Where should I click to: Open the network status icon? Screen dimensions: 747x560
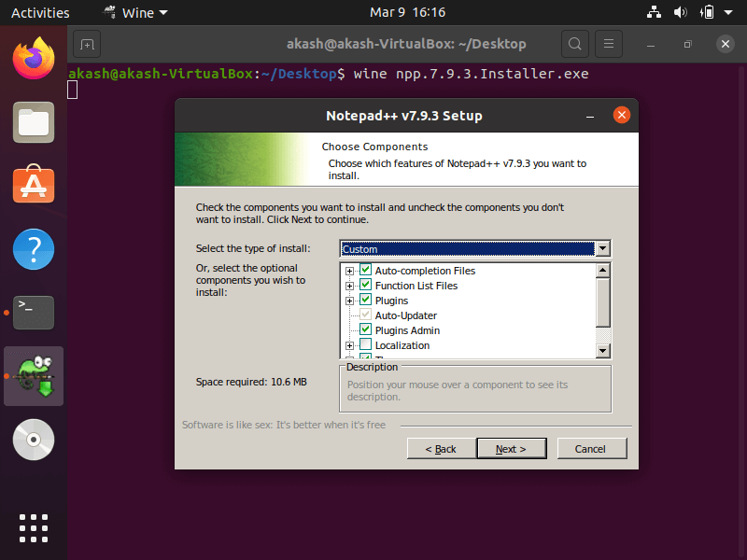(x=654, y=12)
